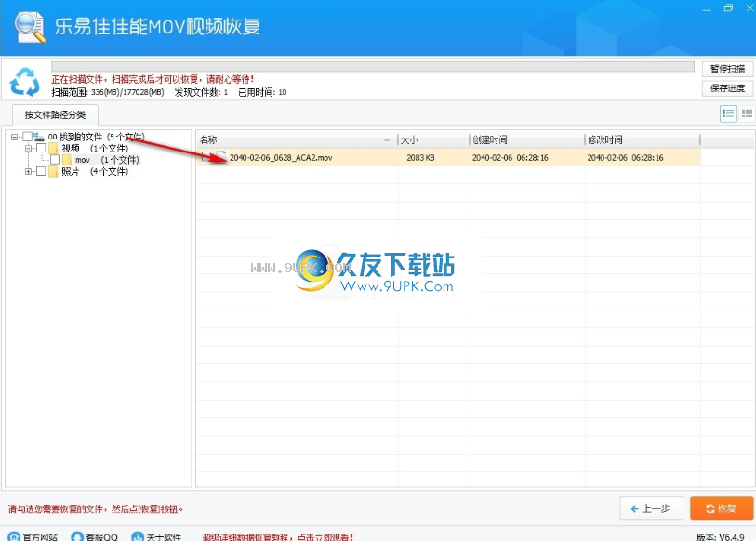Viewport: 756px width, 541px height.
Task: Select the 照片 (4个文件) tree item
Action: coord(95,171)
